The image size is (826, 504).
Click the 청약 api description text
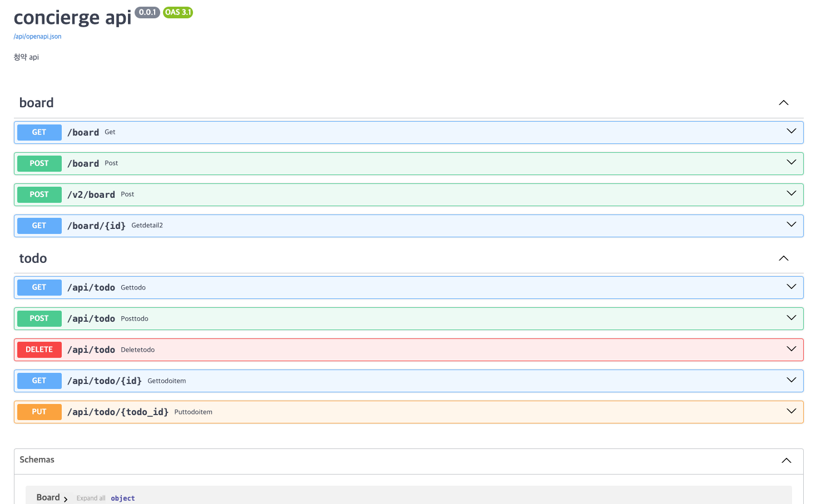coord(26,57)
